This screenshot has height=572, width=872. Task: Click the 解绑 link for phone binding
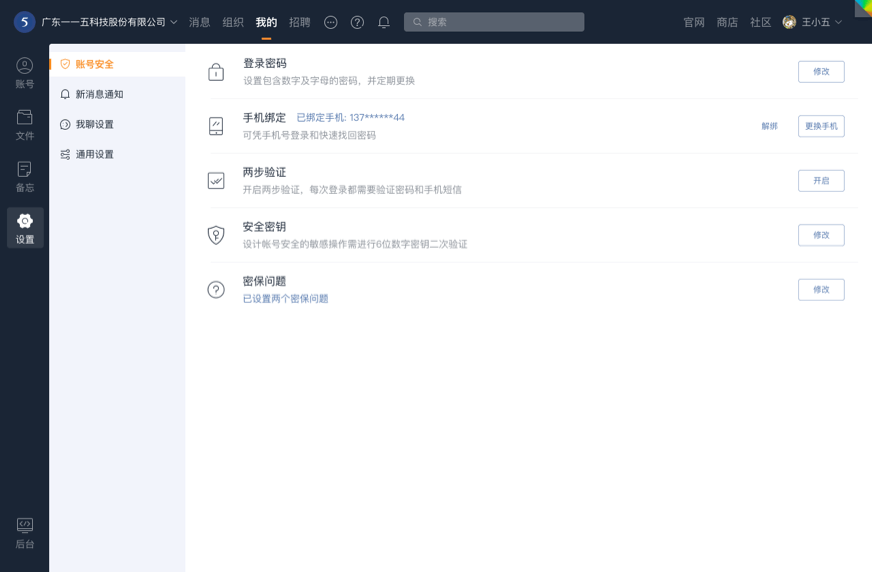point(769,126)
